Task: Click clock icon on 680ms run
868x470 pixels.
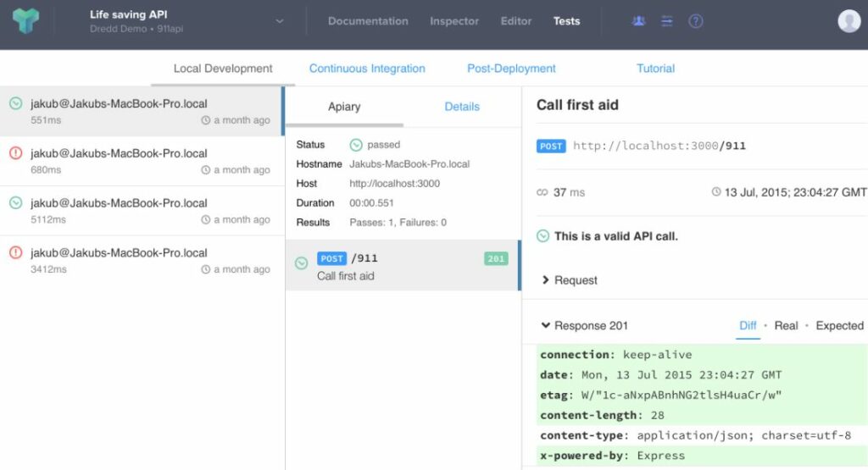Action: (x=205, y=169)
